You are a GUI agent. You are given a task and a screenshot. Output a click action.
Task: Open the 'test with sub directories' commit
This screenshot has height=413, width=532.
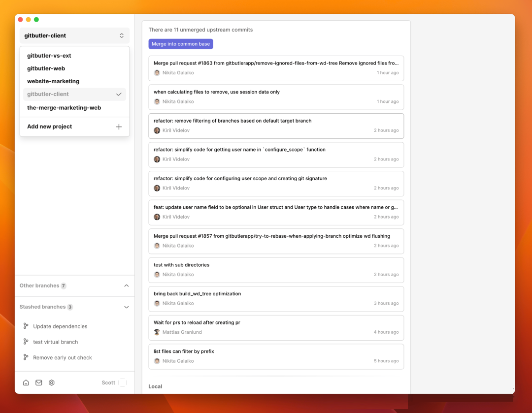coord(276,270)
